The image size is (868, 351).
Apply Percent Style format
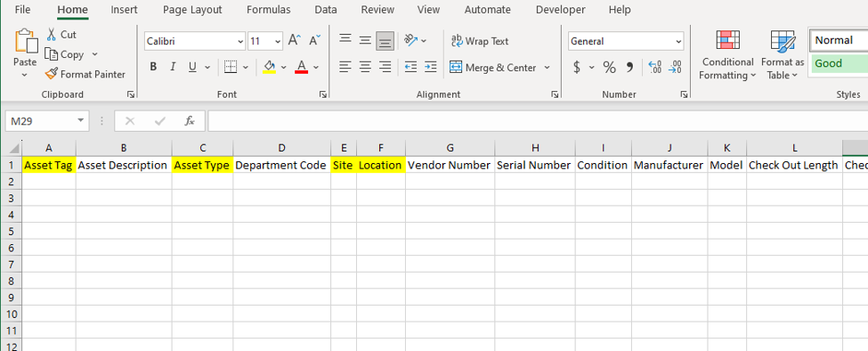point(610,68)
